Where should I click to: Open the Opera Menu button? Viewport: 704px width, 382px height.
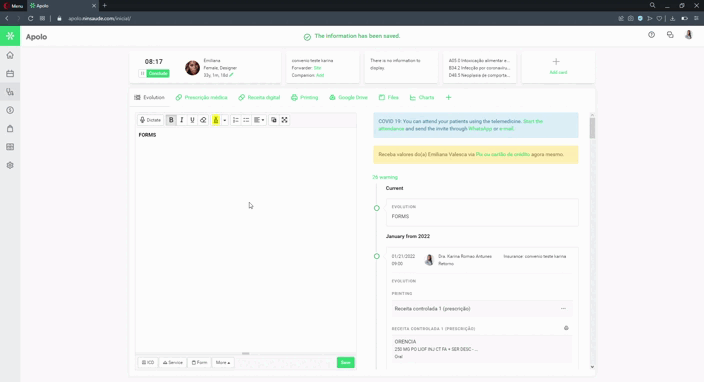13,5
